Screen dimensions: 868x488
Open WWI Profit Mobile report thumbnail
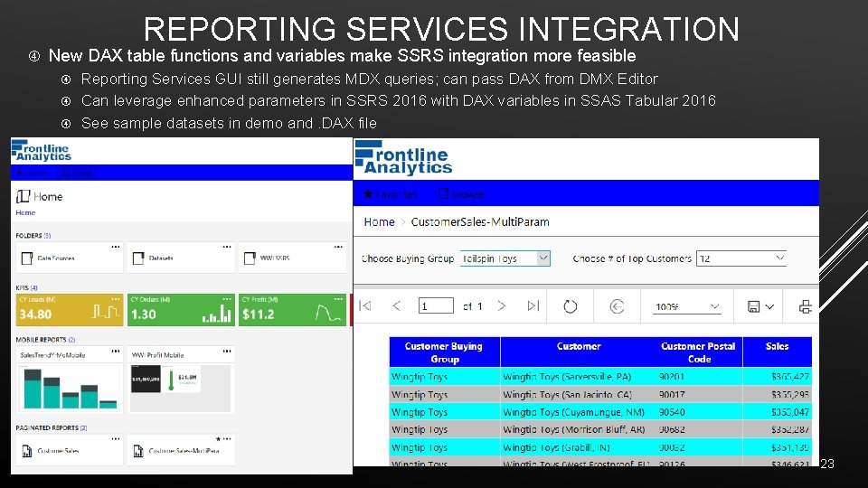pyautogui.click(x=181, y=388)
